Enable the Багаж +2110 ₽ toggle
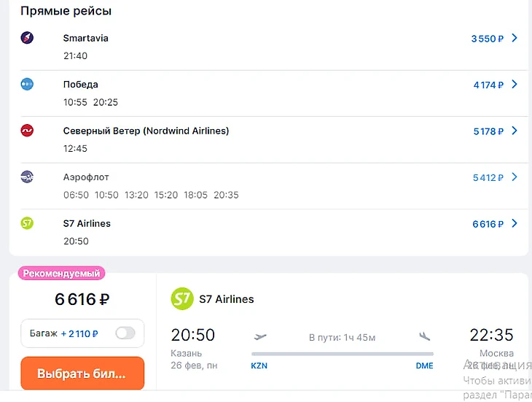The image size is (532, 402). 125,333
